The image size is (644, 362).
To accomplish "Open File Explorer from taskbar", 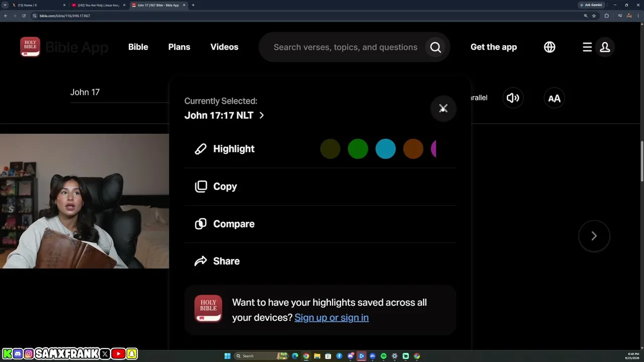I will (317, 356).
